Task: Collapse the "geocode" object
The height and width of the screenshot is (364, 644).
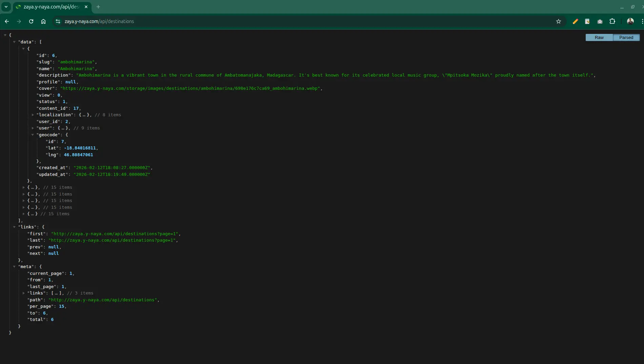Action: pyautogui.click(x=33, y=135)
